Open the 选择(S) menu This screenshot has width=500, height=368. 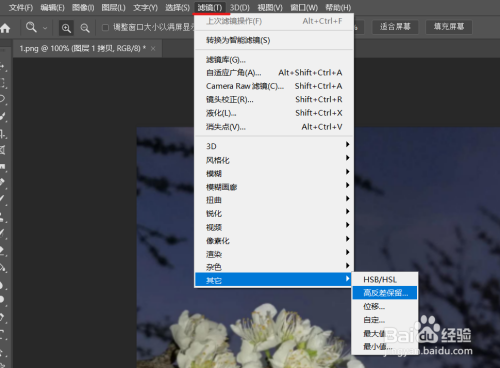177,7
